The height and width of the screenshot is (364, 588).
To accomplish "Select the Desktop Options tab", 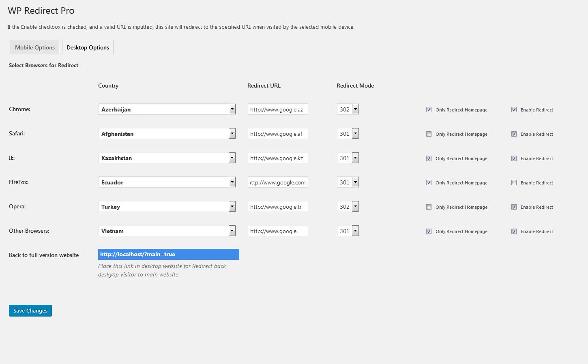I will [x=88, y=47].
